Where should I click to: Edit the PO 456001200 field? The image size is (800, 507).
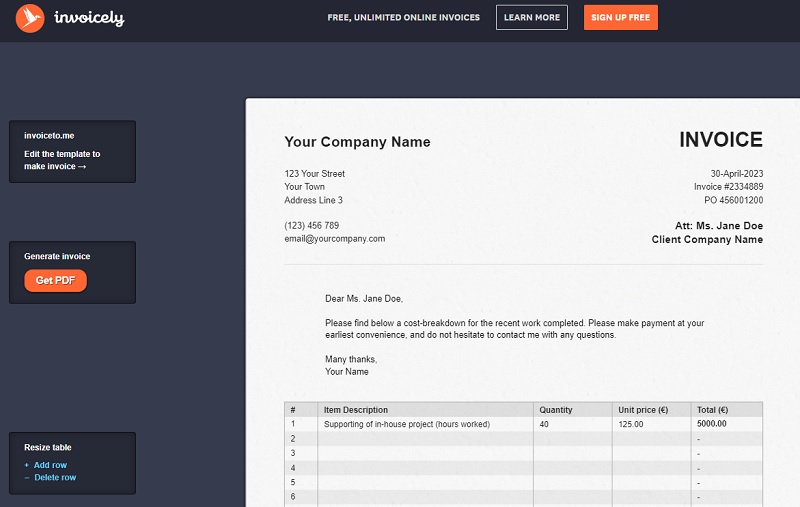(x=733, y=200)
